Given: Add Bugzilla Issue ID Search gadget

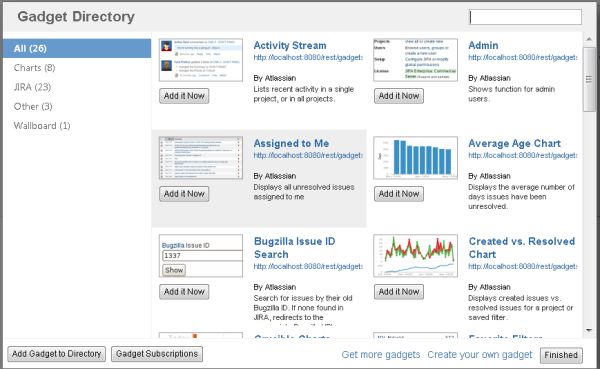Looking at the screenshot, I should click(x=184, y=292).
